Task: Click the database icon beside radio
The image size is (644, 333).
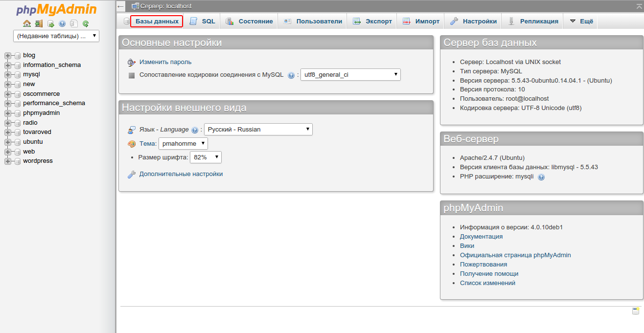Action: pyautogui.click(x=18, y=123)
